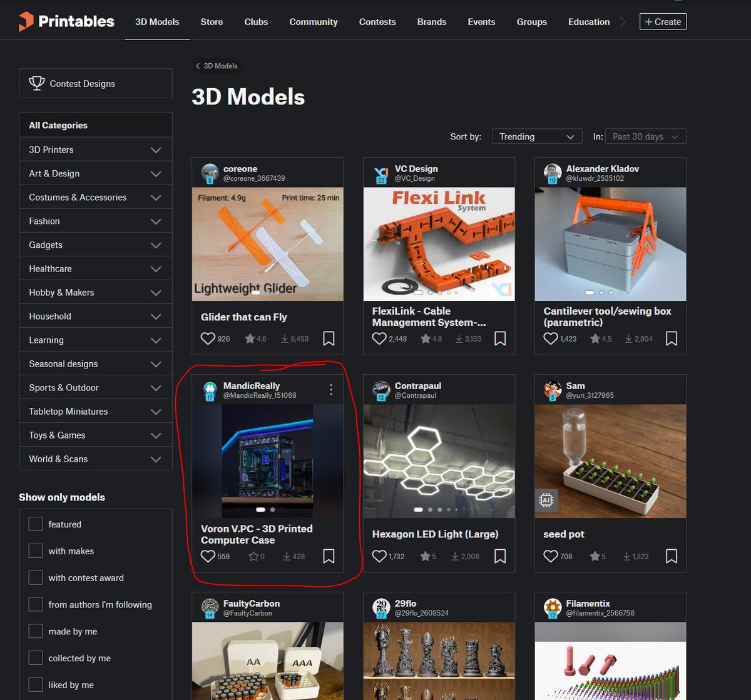Click the Create button
This screenshot has height=700, width=751.
pos(663,21)
